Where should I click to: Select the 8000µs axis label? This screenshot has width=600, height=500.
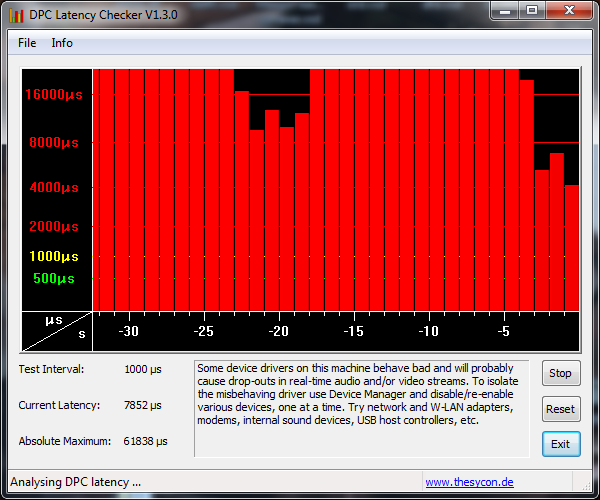pyautogui.click(x=54, y=142)
